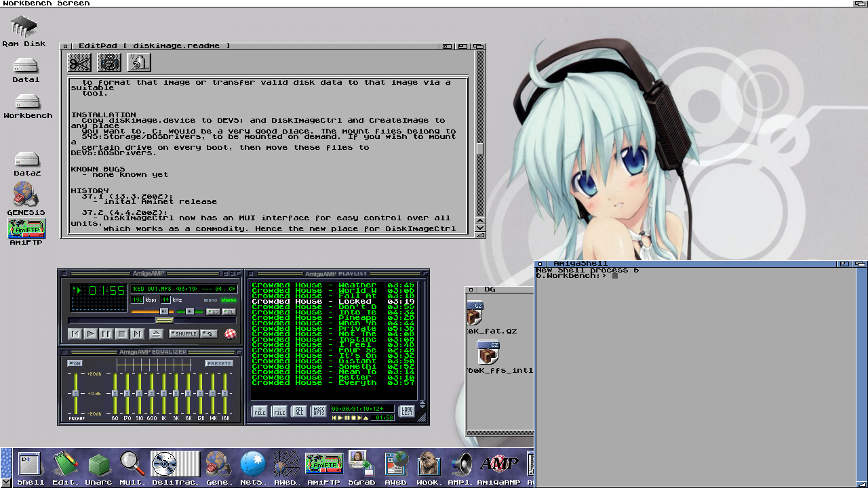Open MultiView magnifier icon in dock

(133, 468)
